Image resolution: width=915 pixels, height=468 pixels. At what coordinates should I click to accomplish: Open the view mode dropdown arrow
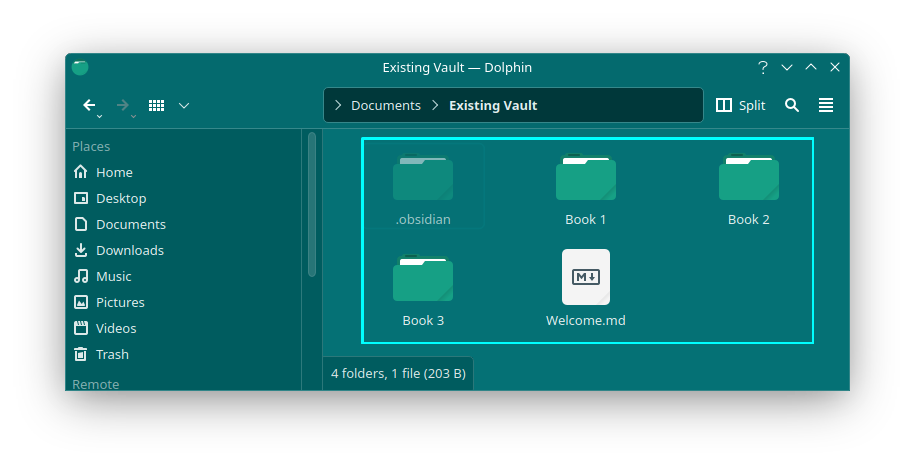184,105
